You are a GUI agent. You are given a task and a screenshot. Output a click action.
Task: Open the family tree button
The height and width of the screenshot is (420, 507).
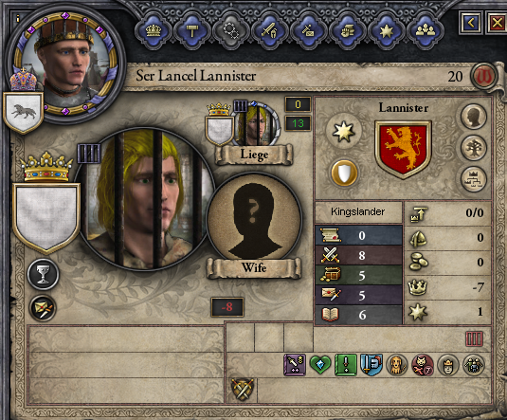pos(474,148)
